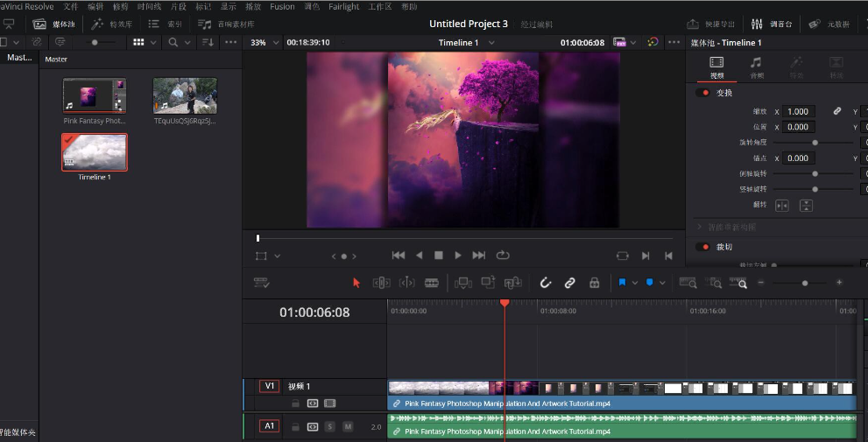868x442 pixels.
Task: Click the 旋转角度 rotation angle slider
Action: pos(813,142)
